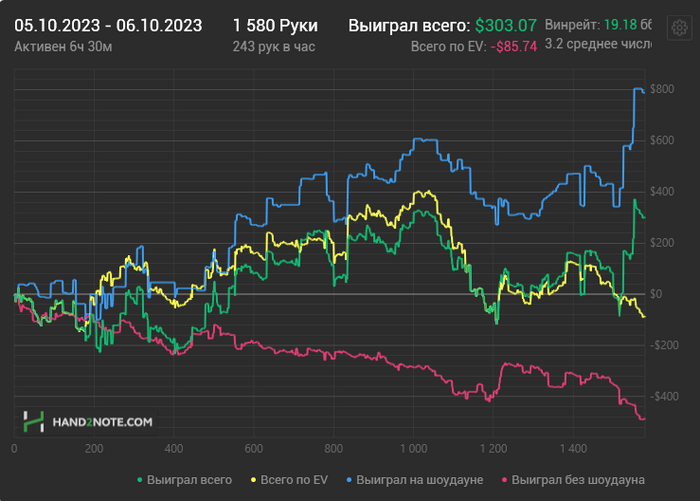Click the '$600' y-axis label
This screenshot has width=700, height=501.
[x=662, y=140]
